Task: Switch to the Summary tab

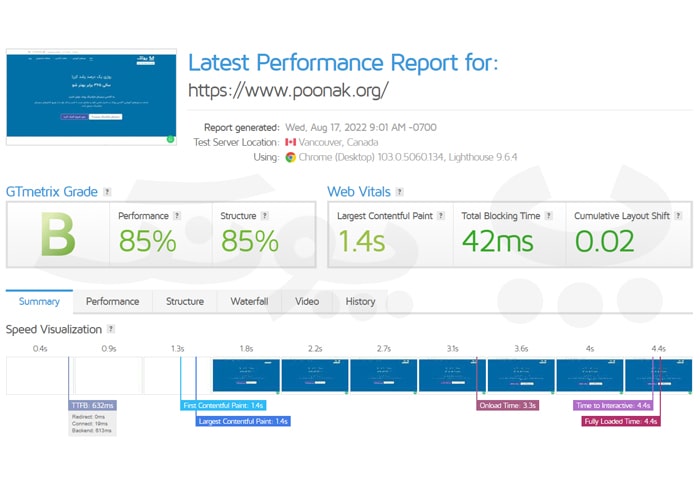Action: click(x=39, y=302)
